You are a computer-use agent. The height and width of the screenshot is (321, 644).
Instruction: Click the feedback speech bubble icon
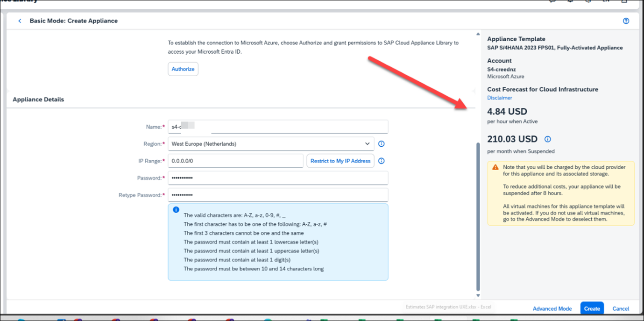point(552,2)
